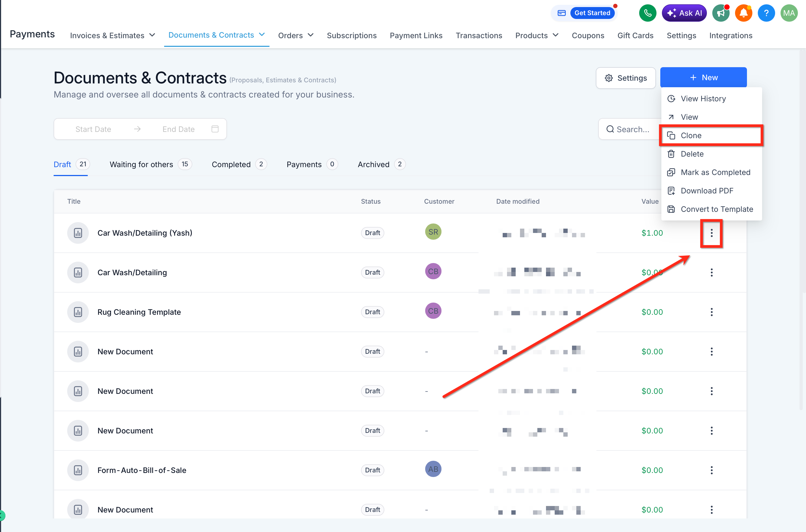
Task: Click the Start Date field
Action: pos(93,129)
